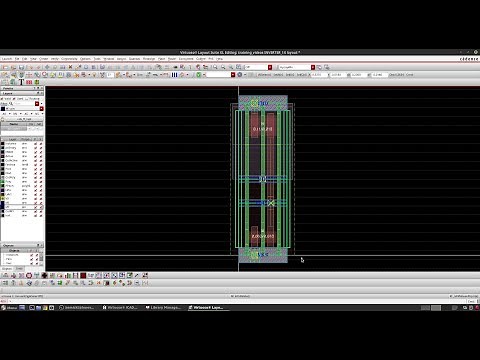Click the (F)Select:0 status button
Screen dimensions: 480x360
[x=264, y=75]
